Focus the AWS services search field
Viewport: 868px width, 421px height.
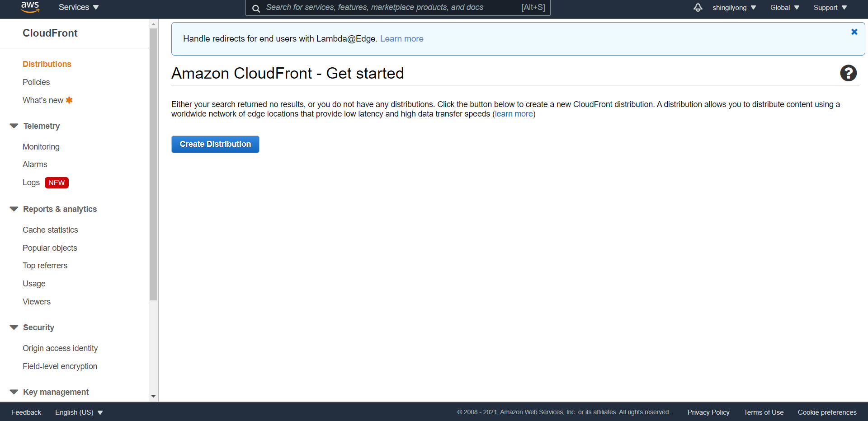click(398, 8)
